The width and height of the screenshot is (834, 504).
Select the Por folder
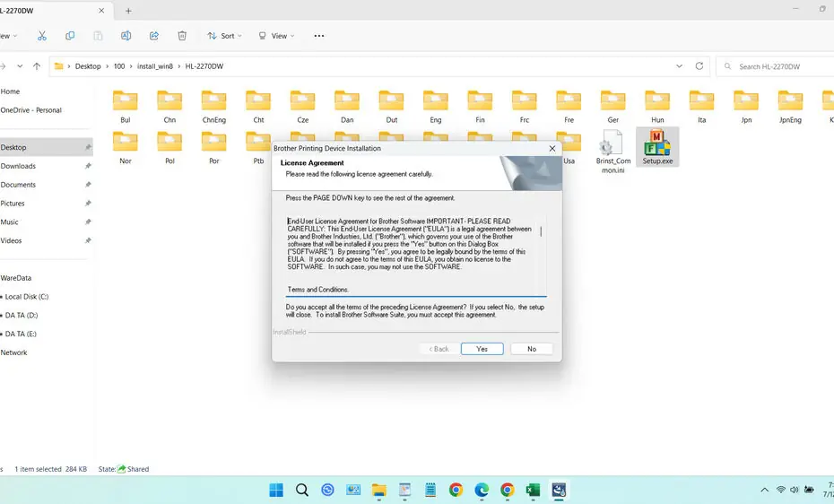213,147
